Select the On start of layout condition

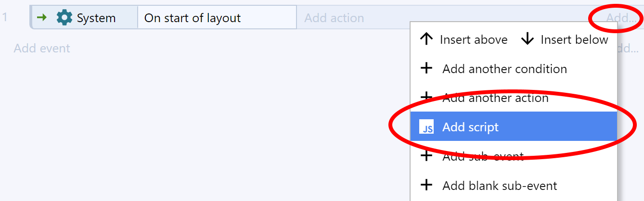[x=217, y=18]
